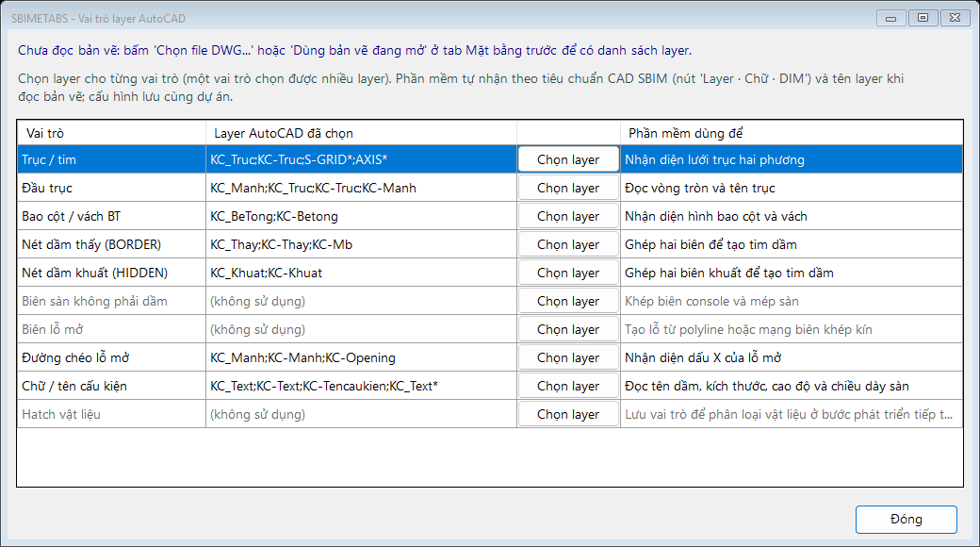Minimize the SBIMETABS dialog window

point(891,18)
